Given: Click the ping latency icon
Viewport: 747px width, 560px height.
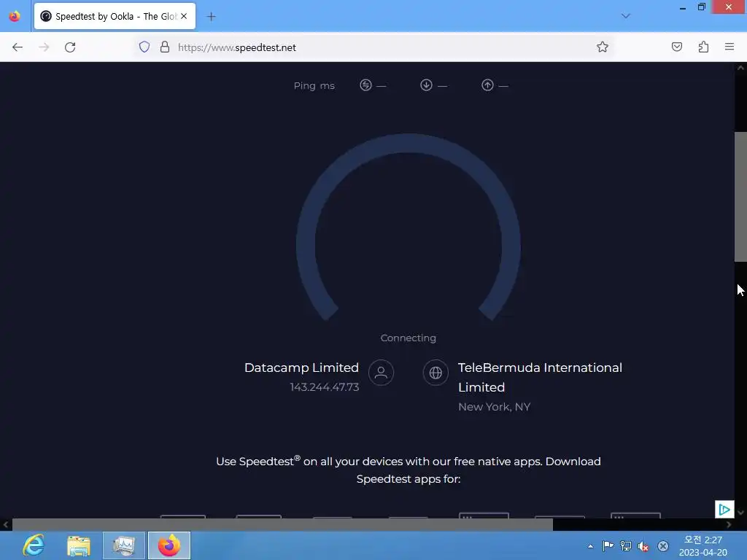Looking at the screenshot, I should point(365,85).
